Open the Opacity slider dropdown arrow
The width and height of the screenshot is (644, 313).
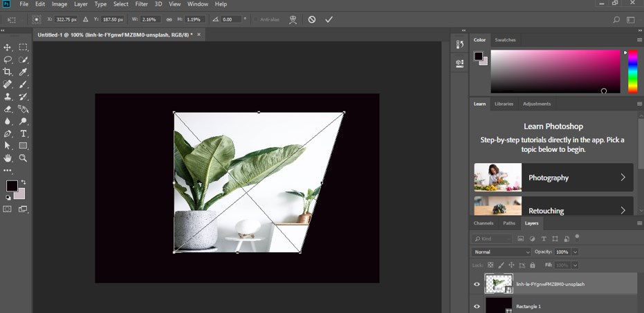575,252
